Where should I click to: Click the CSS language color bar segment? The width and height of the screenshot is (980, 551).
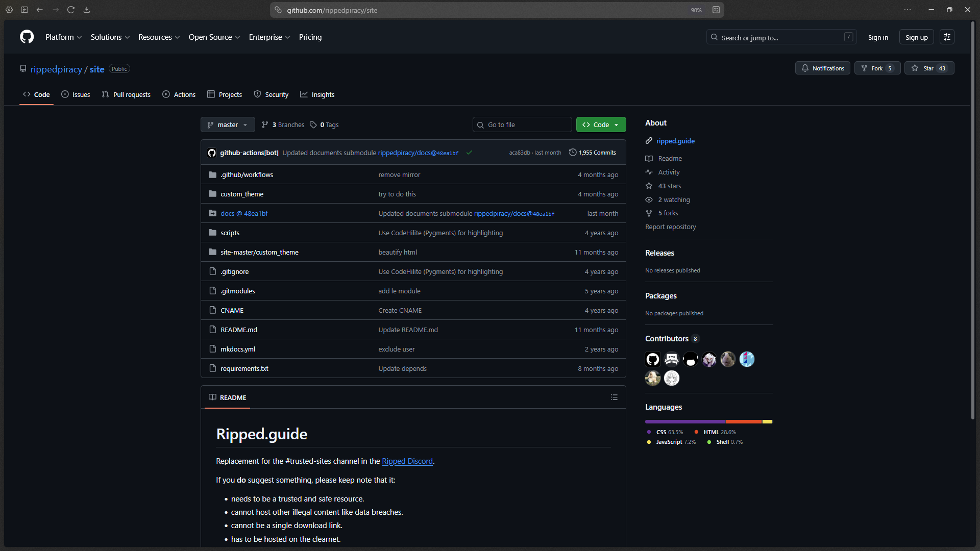[x=685, y=421]
